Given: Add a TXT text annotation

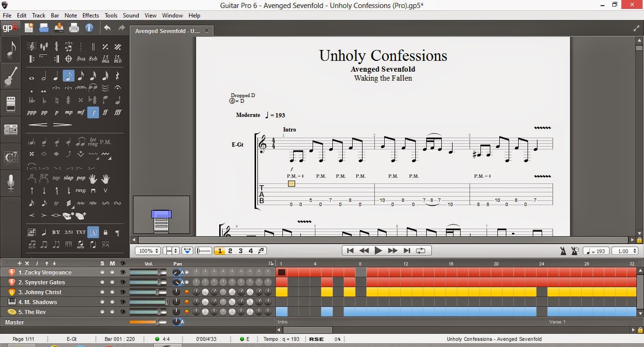Looking at the screenshot, I should (81, 232).
